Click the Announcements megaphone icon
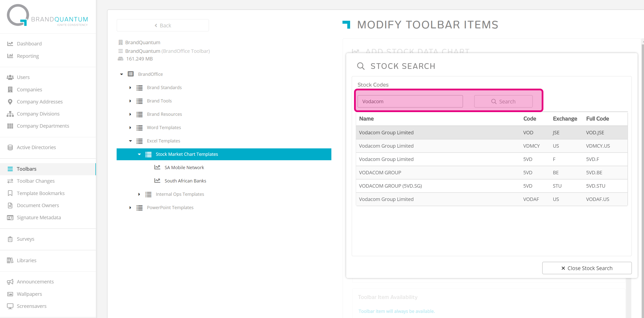Viewport: 644px width, 318px height. 10,282
